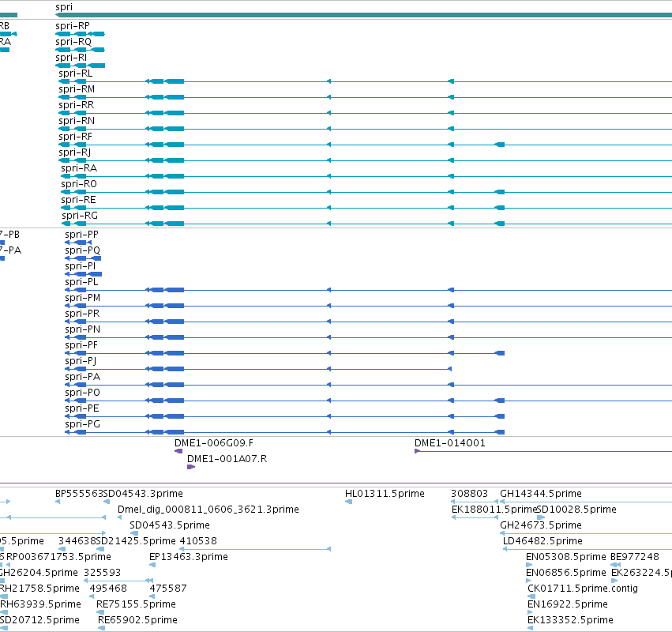Image resolution: width=672 pixels, height=632 pixels.
Task: Select the DME1-006G09.F feature label
Action: coord(214,443)
